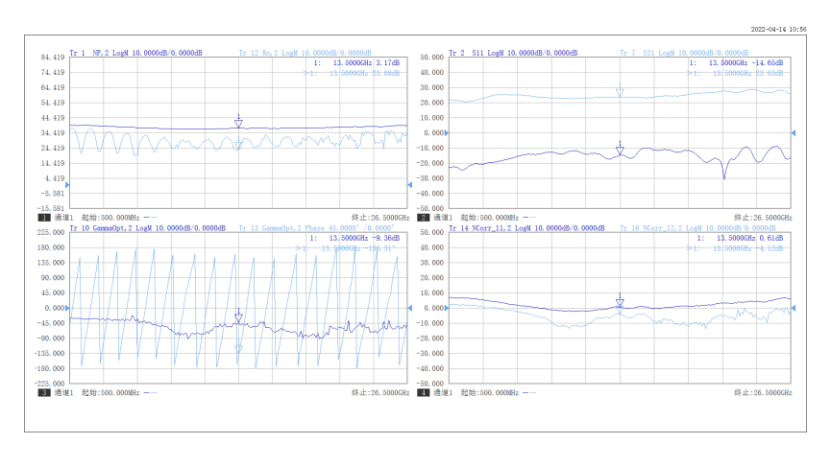Click window 3 number badge
The height and width of the screenshot is (468, 831).
pyautogui.click(x=44, y=393)
